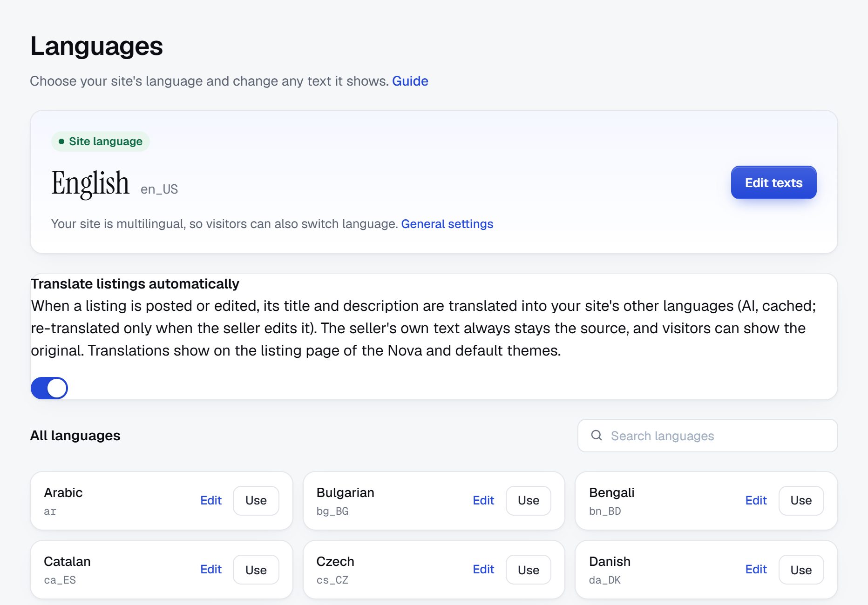Click the bn_BD locale code
Image resolution: width=868 pixels, height=605 pixels.
(x=605, y=511)
